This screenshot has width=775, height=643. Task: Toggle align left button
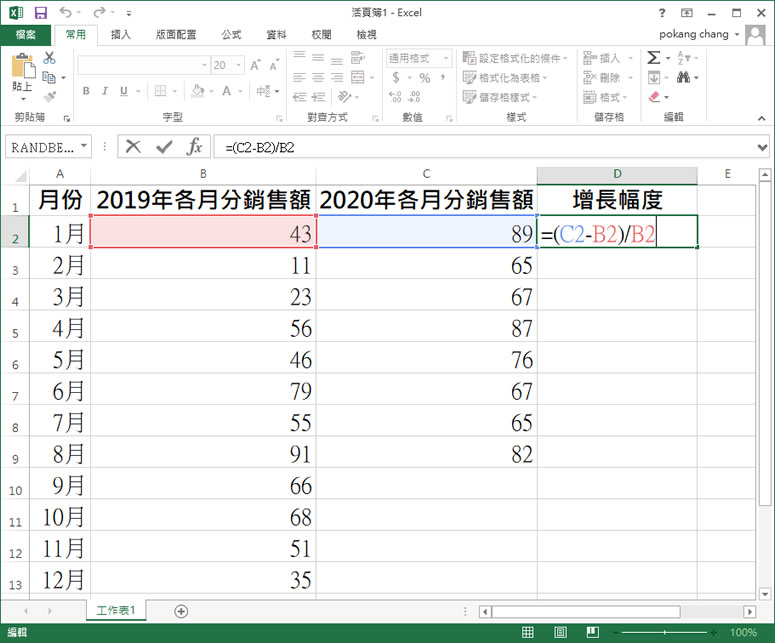tap(300, 77)
